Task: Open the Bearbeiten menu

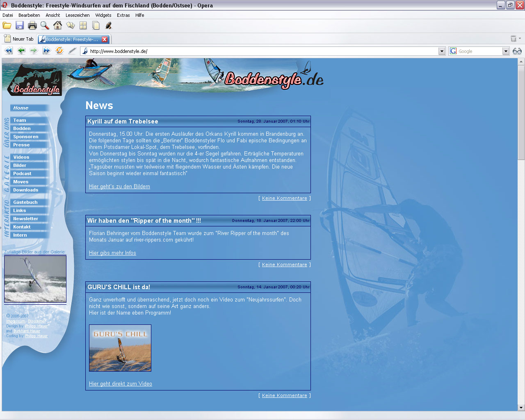Action: 29,15
